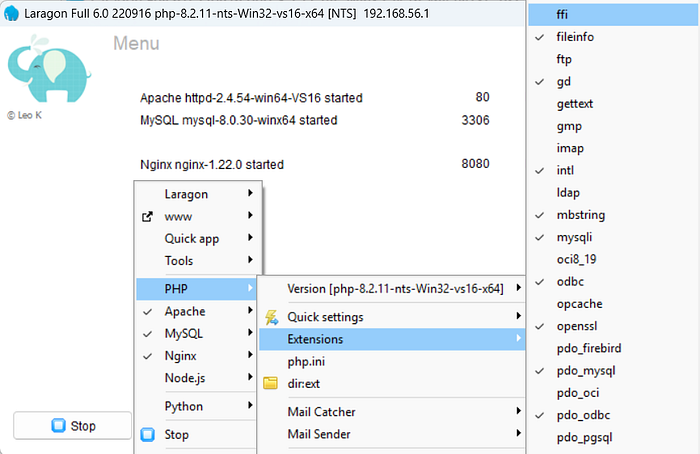Open the Menu link at top
Image resolution: width=700 pixels, height=454 pixels.
(136, 43)
